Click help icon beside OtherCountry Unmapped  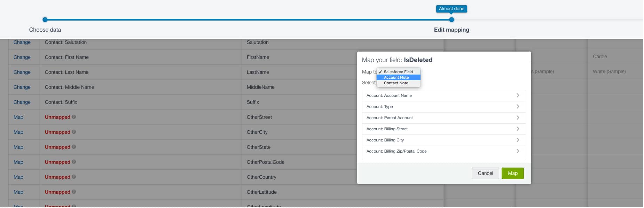coord(74,177)
